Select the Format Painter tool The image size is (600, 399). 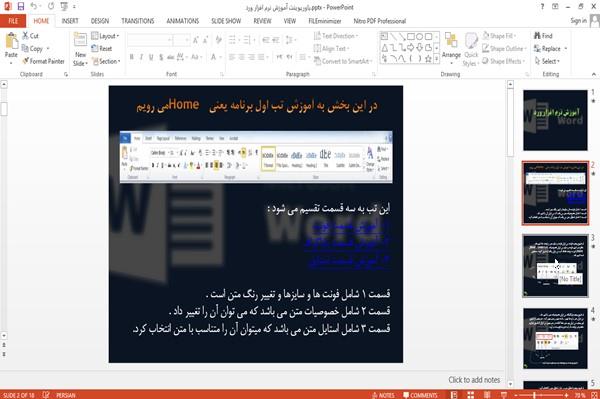pyautogui.click(x=43, y=61)
